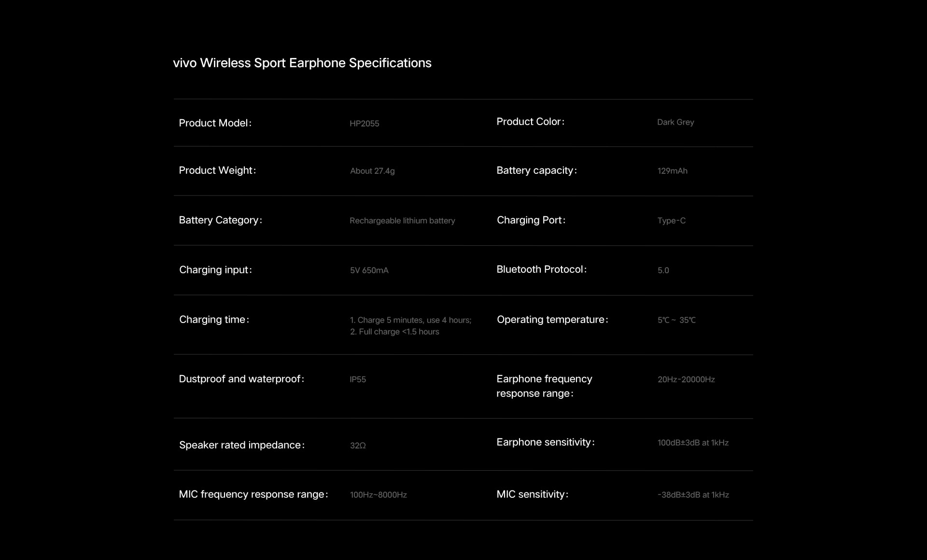Click the Charge 5 minutes, use 4 hours text
Image resolution: width=927 pixels, height=560 pixels.
(410, 320)
